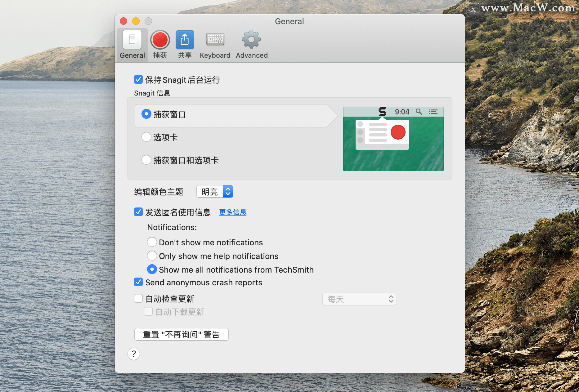Image resolution: width=579 pixels, height=392 pixels.
Task: Click the round question mark help icon
Action: [134, 354]
